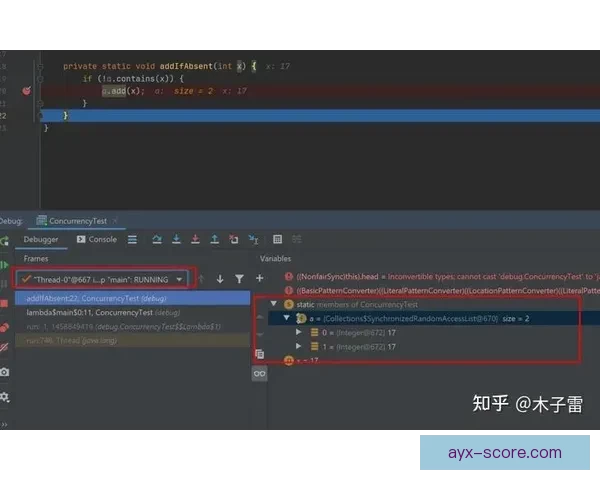Expand element 1 of the list
600x480 pixels.
point(298,346)
